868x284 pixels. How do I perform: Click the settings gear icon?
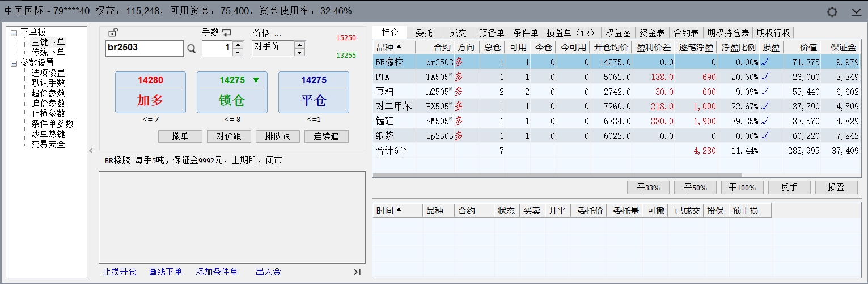[832, 12]
